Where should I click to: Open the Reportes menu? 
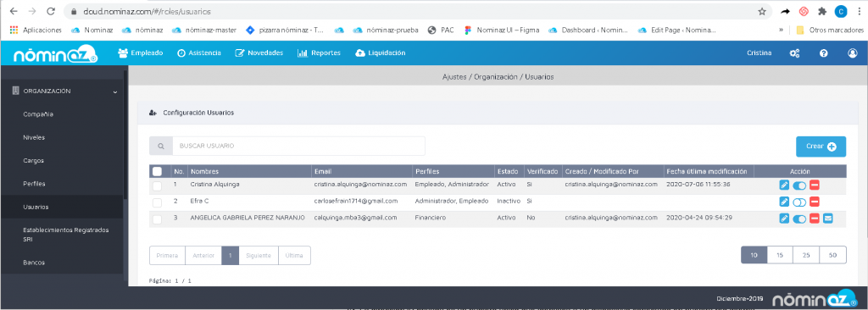319,53
